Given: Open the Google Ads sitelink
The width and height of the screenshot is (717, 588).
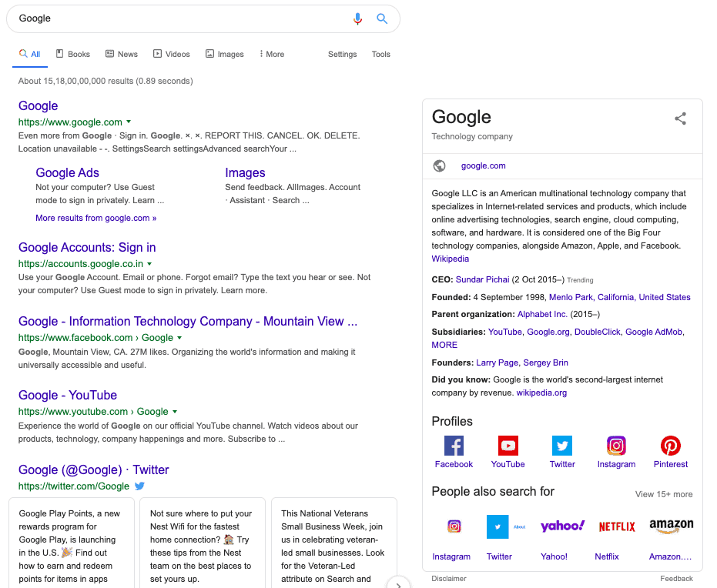Looking at the screenshot, I should point(67,172).
